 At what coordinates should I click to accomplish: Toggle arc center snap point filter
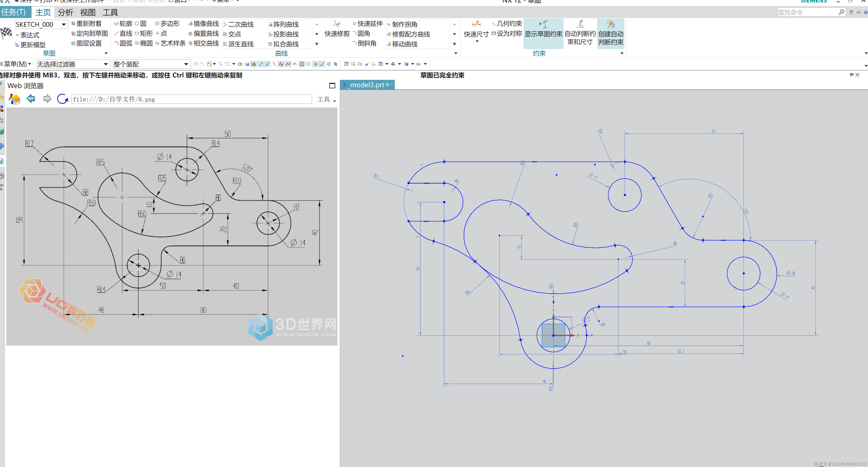pyautogui.click(x=302, y=64)
